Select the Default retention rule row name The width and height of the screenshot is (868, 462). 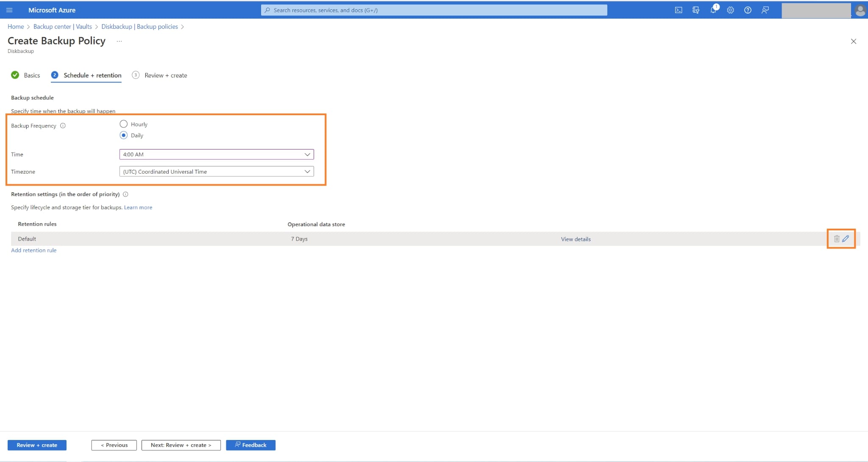(27, 239)
